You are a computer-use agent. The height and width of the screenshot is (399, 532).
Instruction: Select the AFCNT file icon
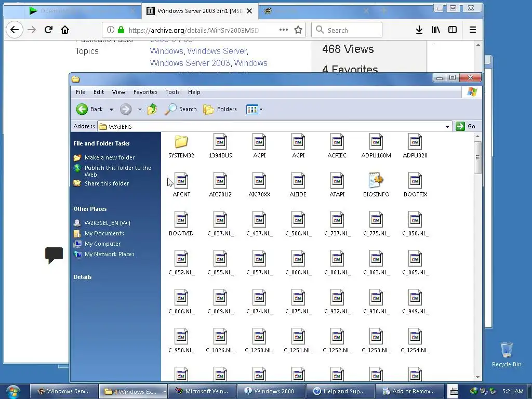[x=181, y=181]
